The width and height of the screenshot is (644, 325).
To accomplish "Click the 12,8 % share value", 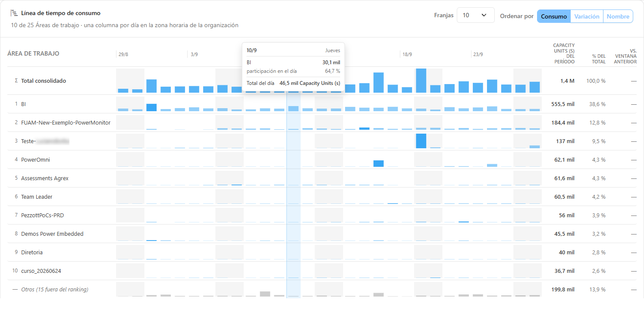I will pos(597,123).
